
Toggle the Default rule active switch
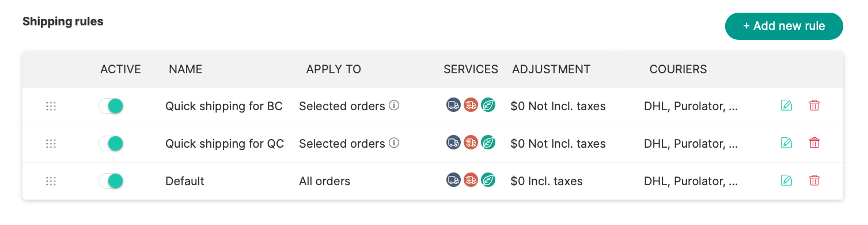(x=111, y=181)
